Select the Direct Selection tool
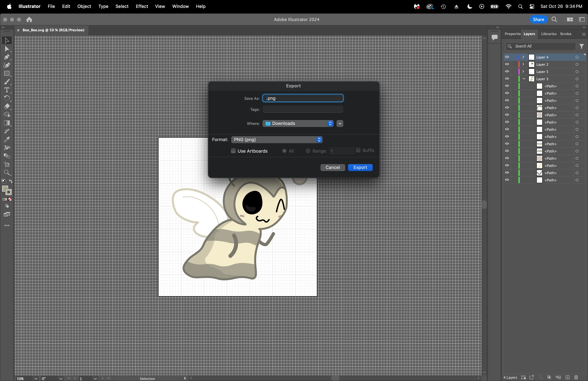The image size is (588, 381). coord(7,49)
